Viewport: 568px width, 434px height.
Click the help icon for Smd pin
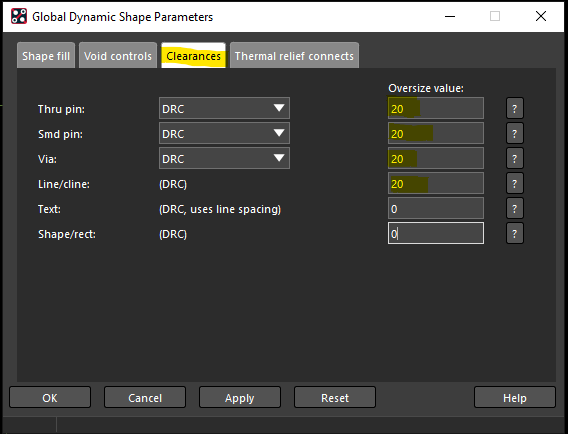514,133
